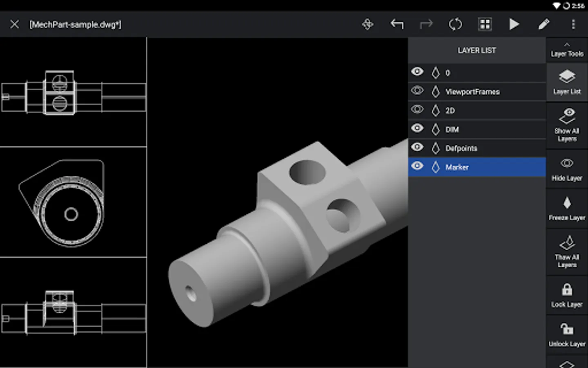Click the regenerate/refresh drawing icon

point(455,25)
